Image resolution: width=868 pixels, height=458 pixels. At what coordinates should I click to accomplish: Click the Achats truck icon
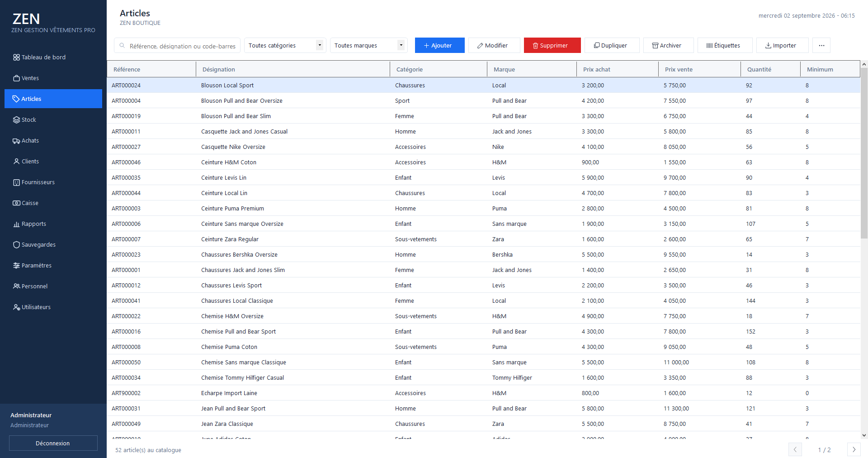click(16, 141)
